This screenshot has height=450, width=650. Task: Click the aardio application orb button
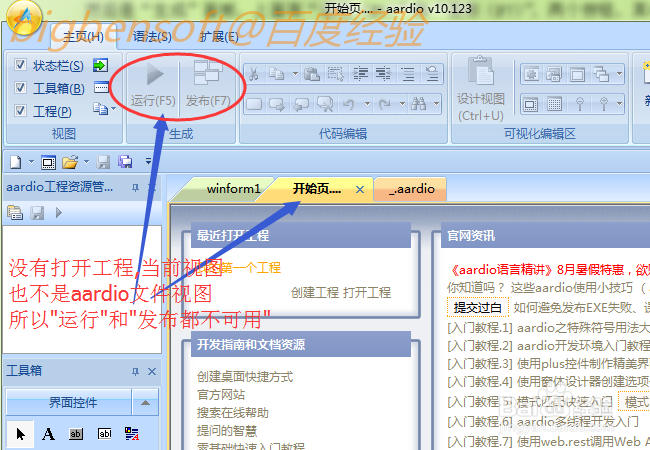click(x=24, y=17)
